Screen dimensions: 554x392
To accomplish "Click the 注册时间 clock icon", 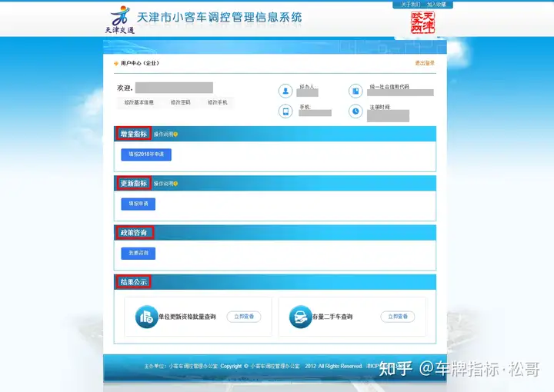I will [355, 111].
